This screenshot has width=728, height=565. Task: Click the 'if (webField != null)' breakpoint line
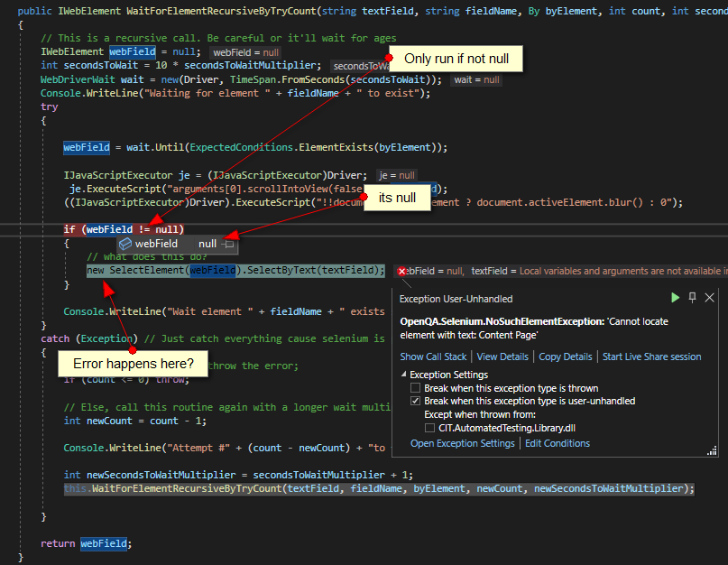pos(124,229)
